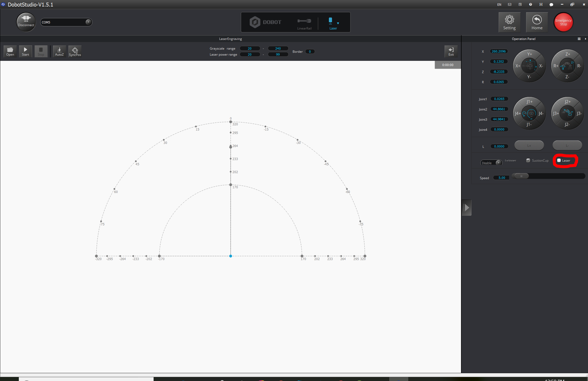Enable the Laser checkbox
Screen dimensions: 588x381
[x=559, y=160]
